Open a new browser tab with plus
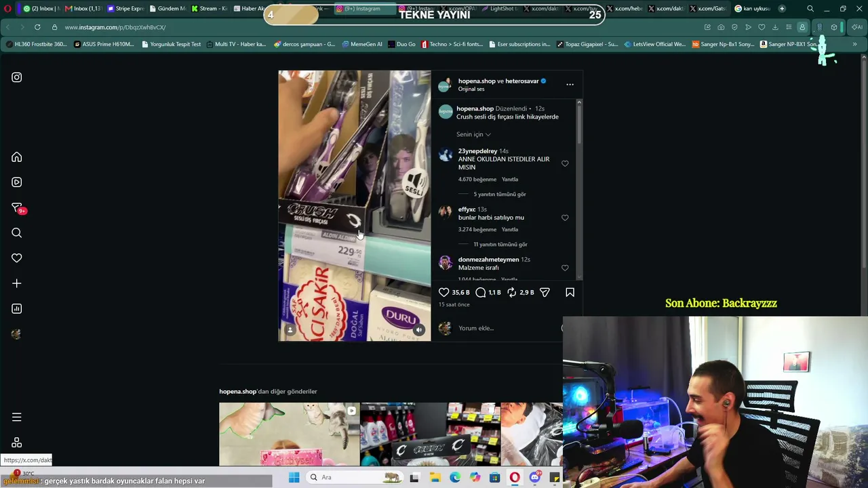 click(x=782, y=9)
